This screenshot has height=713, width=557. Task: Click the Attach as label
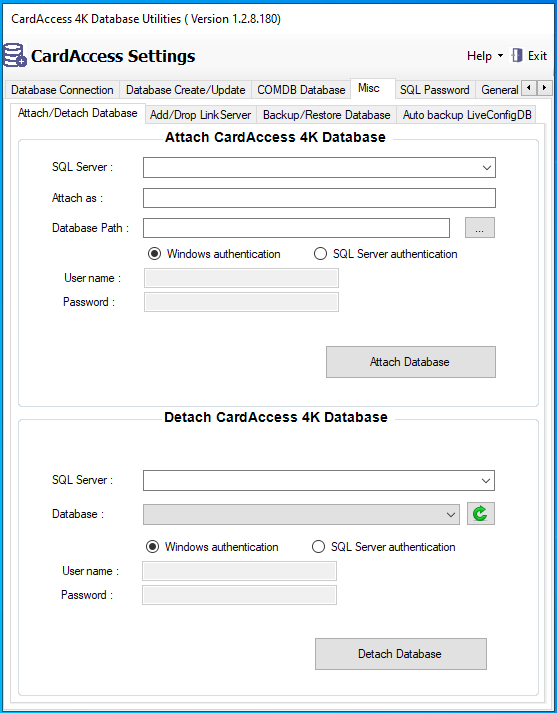(x=77, y=198)
